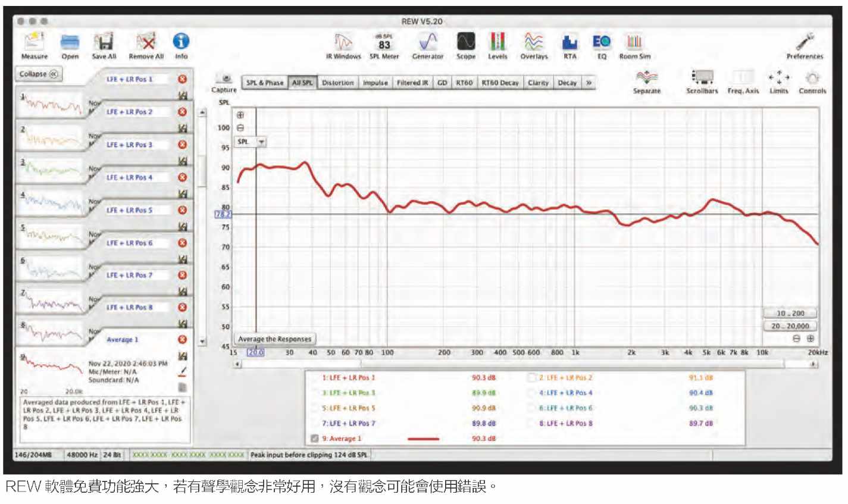Toggle 1: LFE + LR Pos 1 trace

coord(315,378)
